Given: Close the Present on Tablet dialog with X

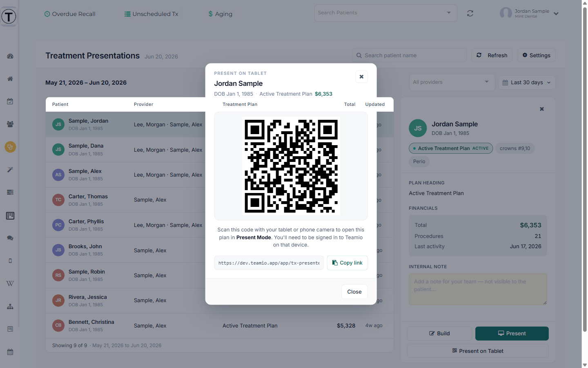Looking at the screenshot, I should 361,76.
